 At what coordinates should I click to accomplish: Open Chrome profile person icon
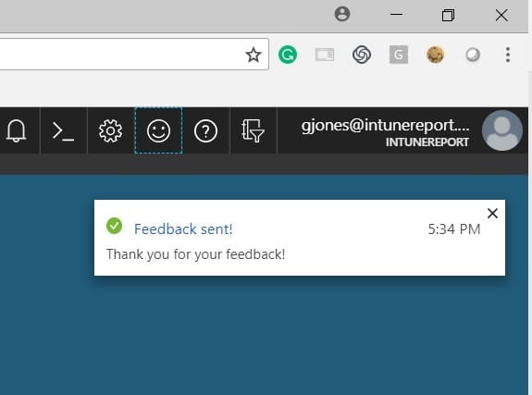click(x=342, y=14)
